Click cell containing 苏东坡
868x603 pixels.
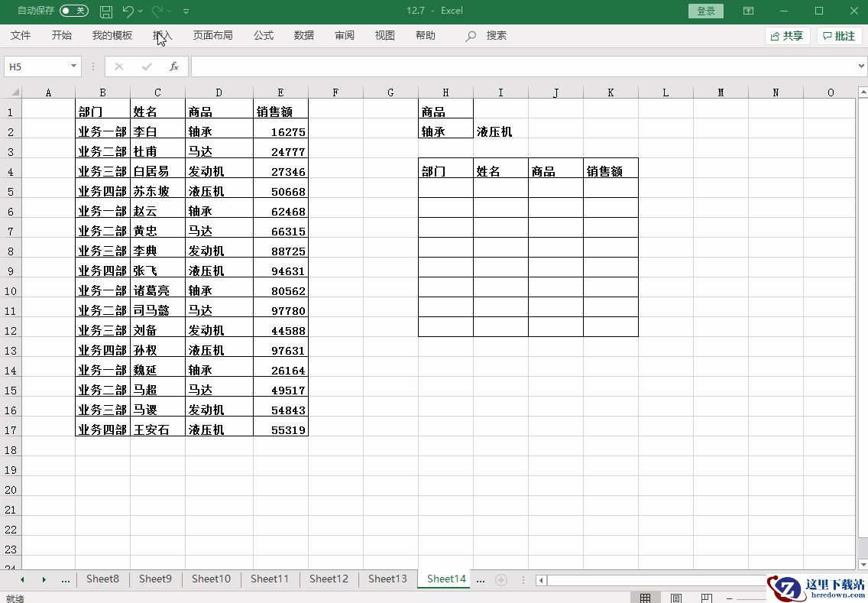click(157, 191)
